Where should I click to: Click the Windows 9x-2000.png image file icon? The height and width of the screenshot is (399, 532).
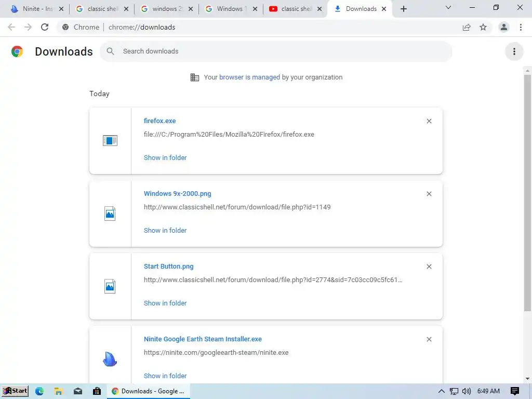coord(110,214)
